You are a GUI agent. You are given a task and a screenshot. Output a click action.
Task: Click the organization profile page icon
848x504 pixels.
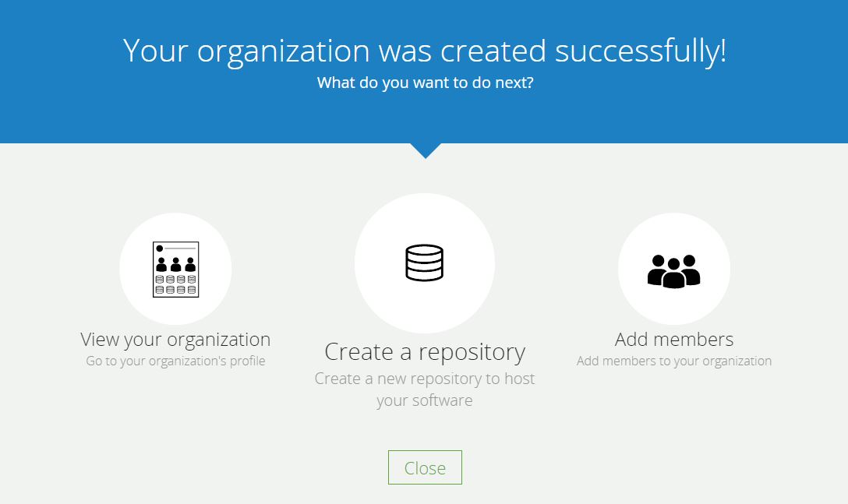[175, 269]
